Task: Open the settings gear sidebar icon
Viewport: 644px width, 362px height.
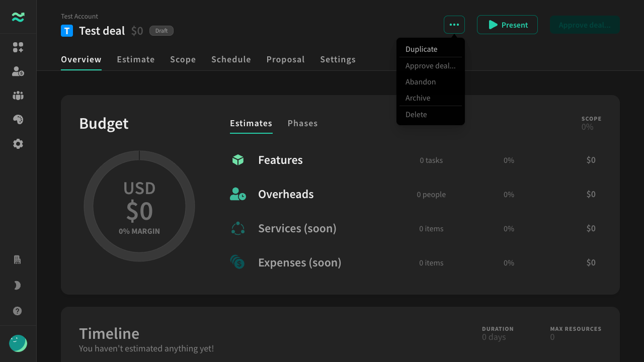Action: 18,144
